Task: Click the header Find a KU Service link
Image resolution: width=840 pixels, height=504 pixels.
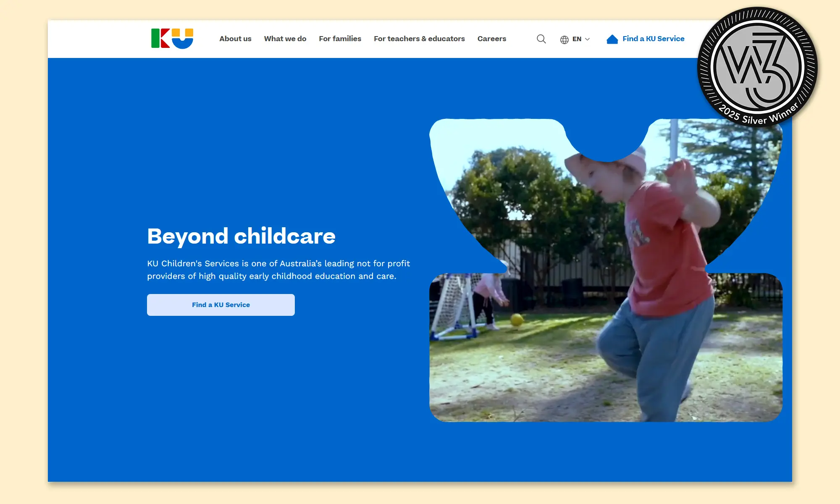Action: (x=653, y=39)
